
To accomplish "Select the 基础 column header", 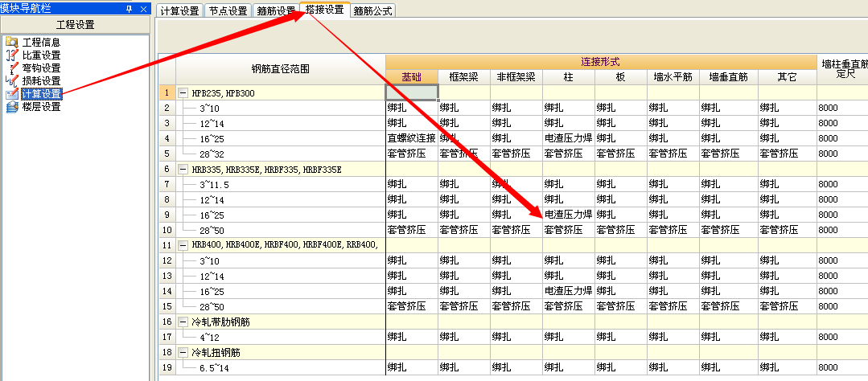I will click(412, 77).
